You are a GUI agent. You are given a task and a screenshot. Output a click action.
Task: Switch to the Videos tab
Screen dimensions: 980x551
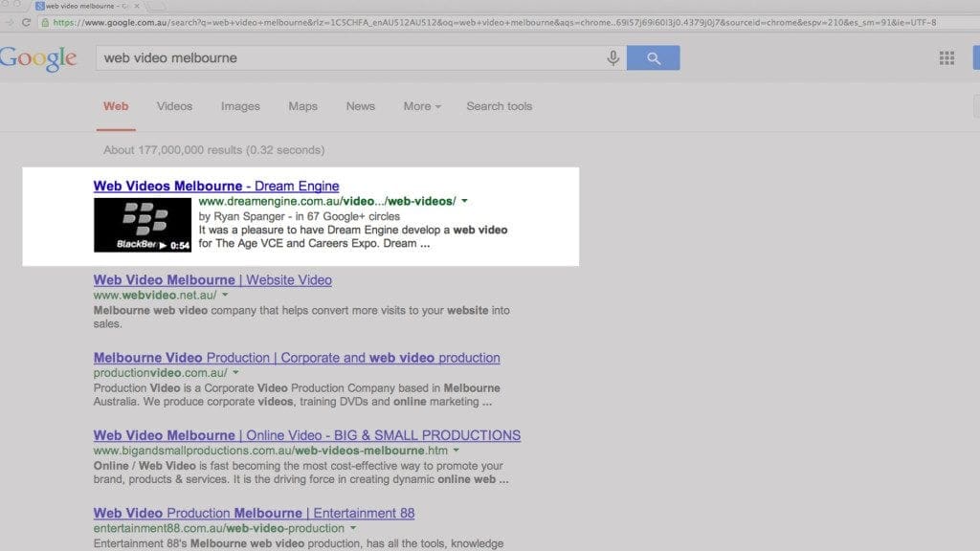pos(174,106)
